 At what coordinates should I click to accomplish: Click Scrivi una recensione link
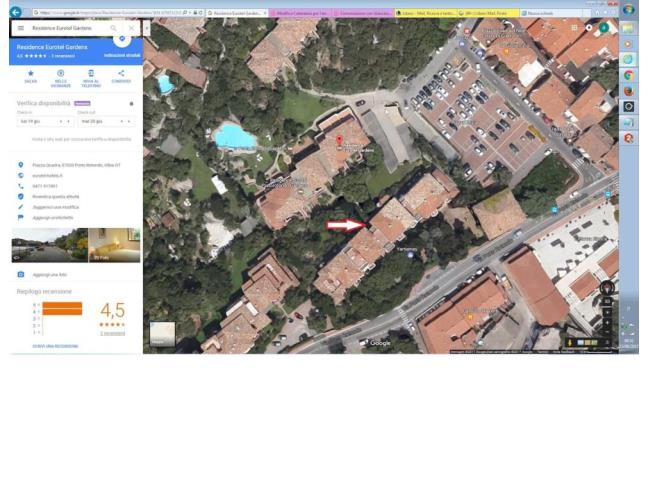point(55,346)
